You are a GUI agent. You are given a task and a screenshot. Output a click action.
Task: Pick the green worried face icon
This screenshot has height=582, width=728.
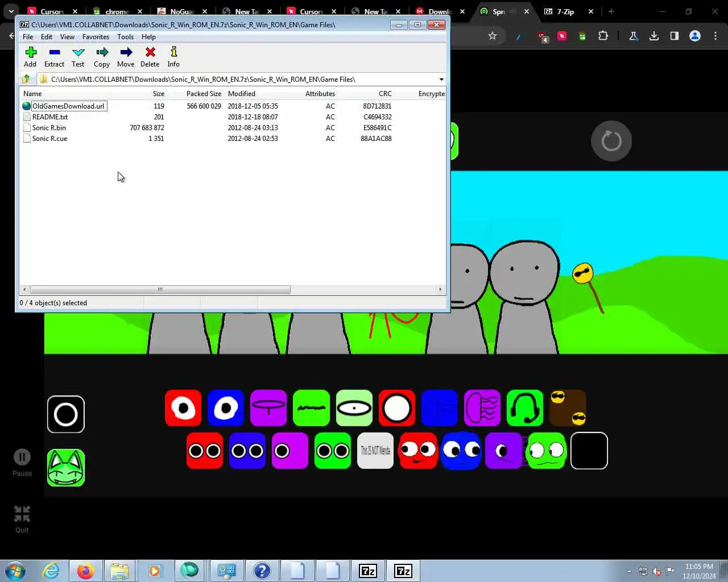point(547,451)
